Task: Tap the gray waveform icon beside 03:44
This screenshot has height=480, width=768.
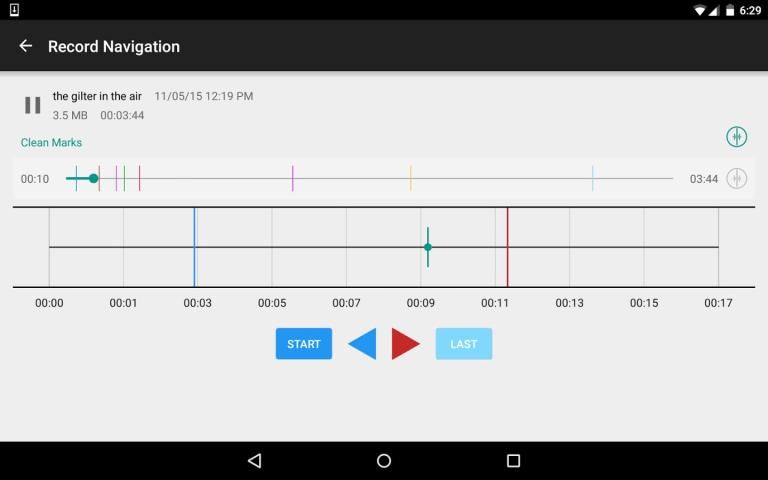Action: point(736,178)
